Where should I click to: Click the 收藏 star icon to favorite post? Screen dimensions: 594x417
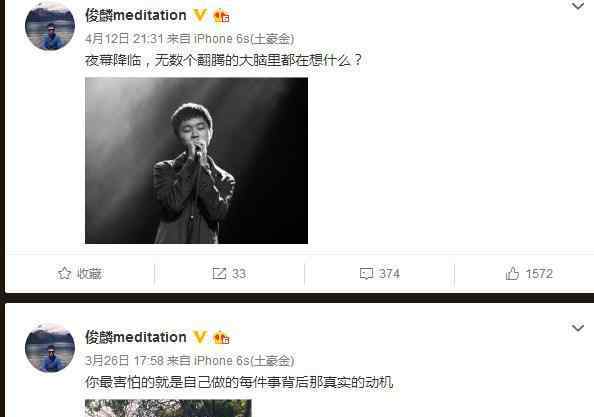coord(64,273)
